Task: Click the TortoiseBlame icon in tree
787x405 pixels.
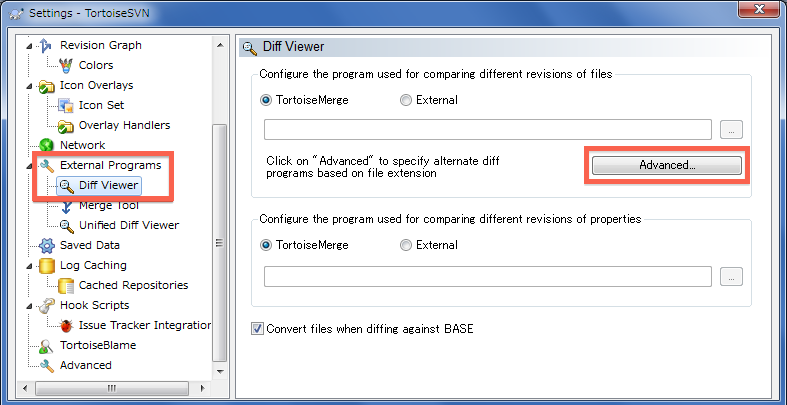Action: (46, 345)
